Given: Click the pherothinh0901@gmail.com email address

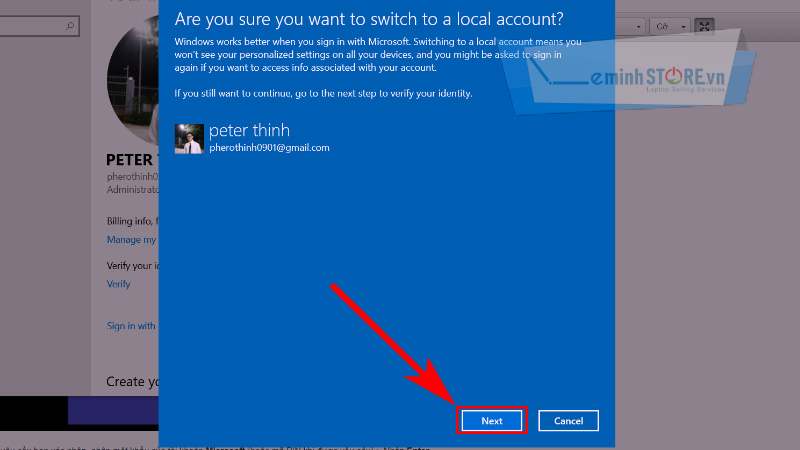Looking at the screenshot, I should coord(269,148).
